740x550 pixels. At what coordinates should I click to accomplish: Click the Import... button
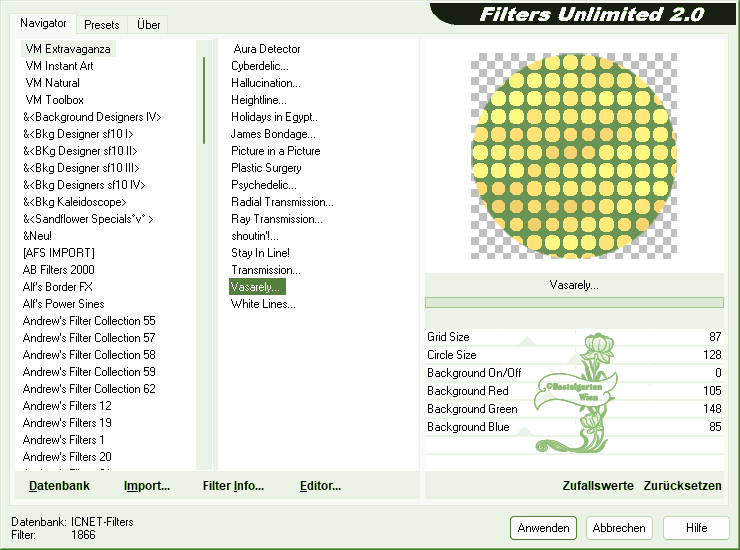pyautogui.click(x=147, y=485)
